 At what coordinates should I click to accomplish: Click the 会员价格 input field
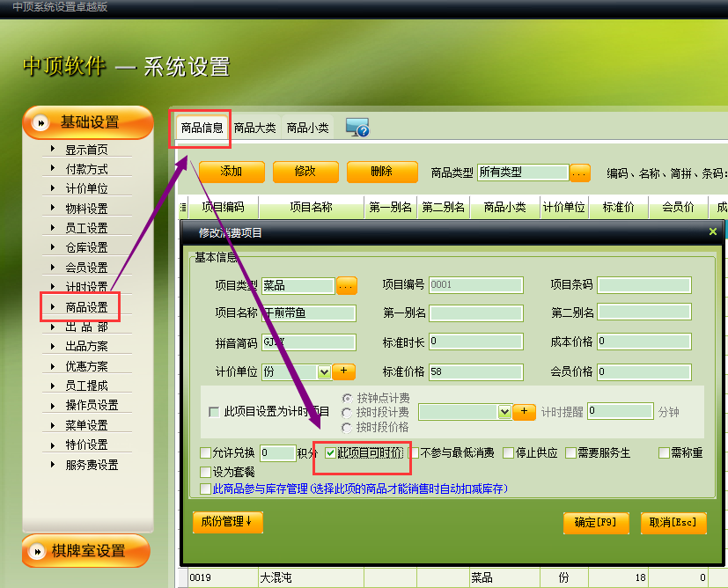coord(644,371)
